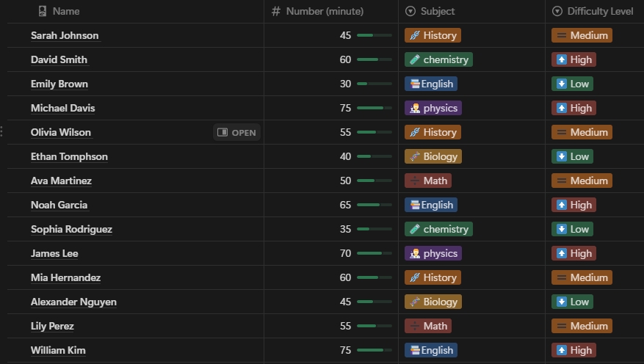This screenshot has height=364, width=644.
Task: Select Lily Perez's Math subject tag
Action: (428, 326)
